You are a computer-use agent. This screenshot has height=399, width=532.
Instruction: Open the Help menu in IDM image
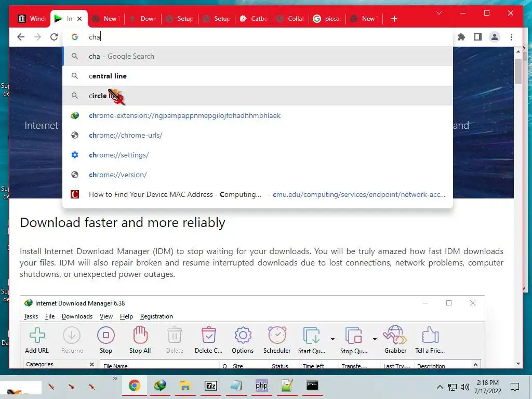click(126, 316)
